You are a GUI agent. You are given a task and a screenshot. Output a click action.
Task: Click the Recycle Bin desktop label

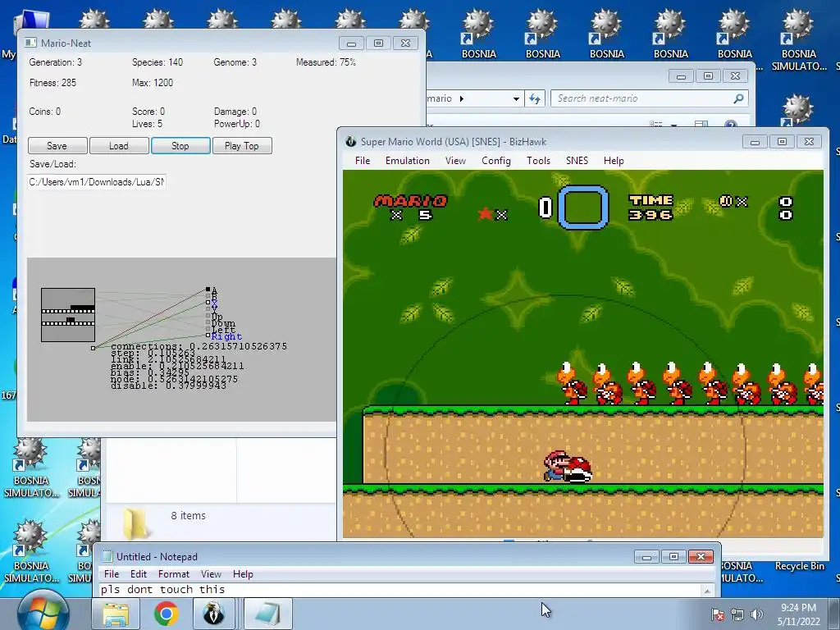pyautogui.click(x=799, y=566)
